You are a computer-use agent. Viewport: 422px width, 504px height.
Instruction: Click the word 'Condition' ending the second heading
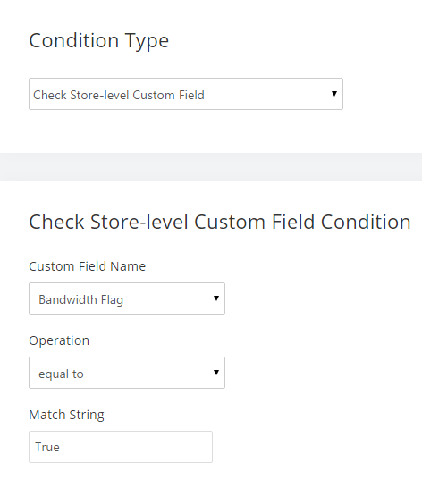(x=366, y=222)
